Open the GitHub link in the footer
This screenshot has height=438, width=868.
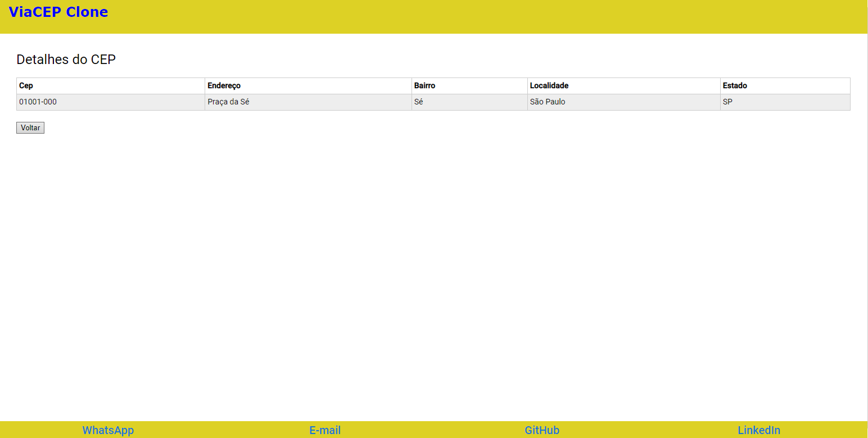[541, 430]
